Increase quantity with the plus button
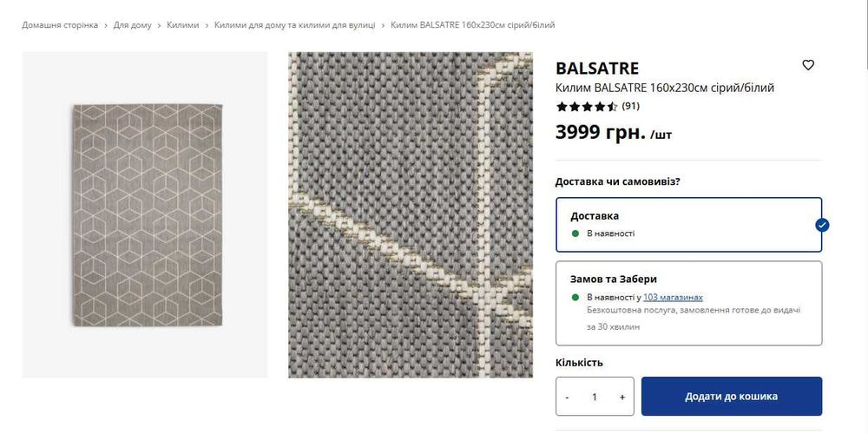This screenshot has width=868, height=434. pos(622,397)
